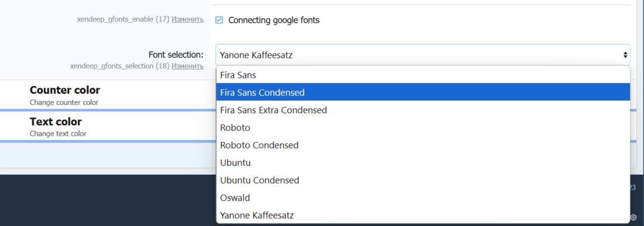Click the Connecting google fonts label

point(274,20)
